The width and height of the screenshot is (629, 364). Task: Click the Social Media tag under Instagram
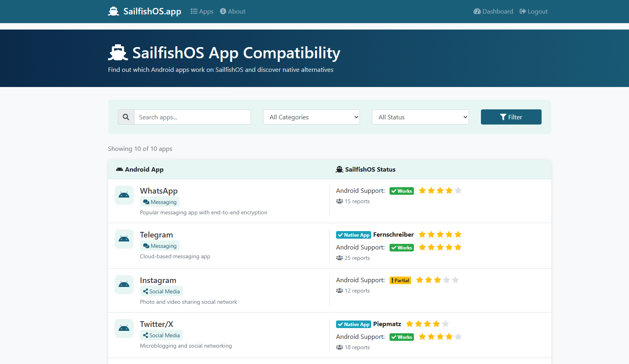(162, 291)
